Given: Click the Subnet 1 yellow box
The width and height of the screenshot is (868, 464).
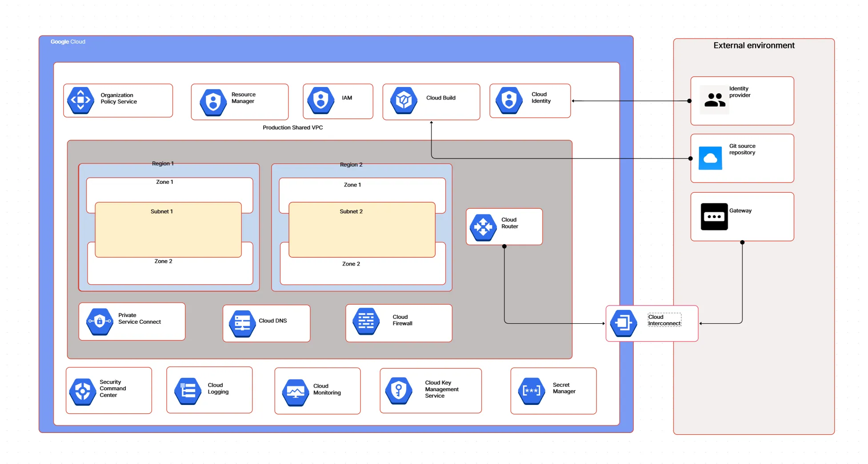Looking at the screenshot, I should coord(168,233).
